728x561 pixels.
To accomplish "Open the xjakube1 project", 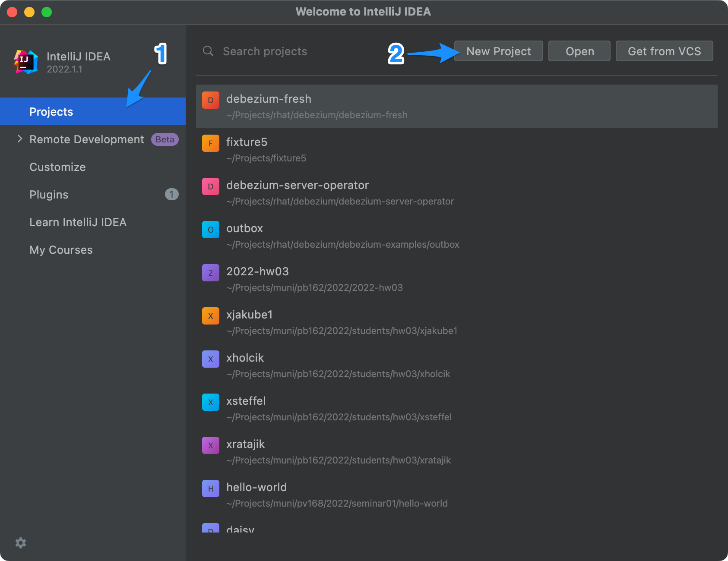I will click(x=457, y=322).
